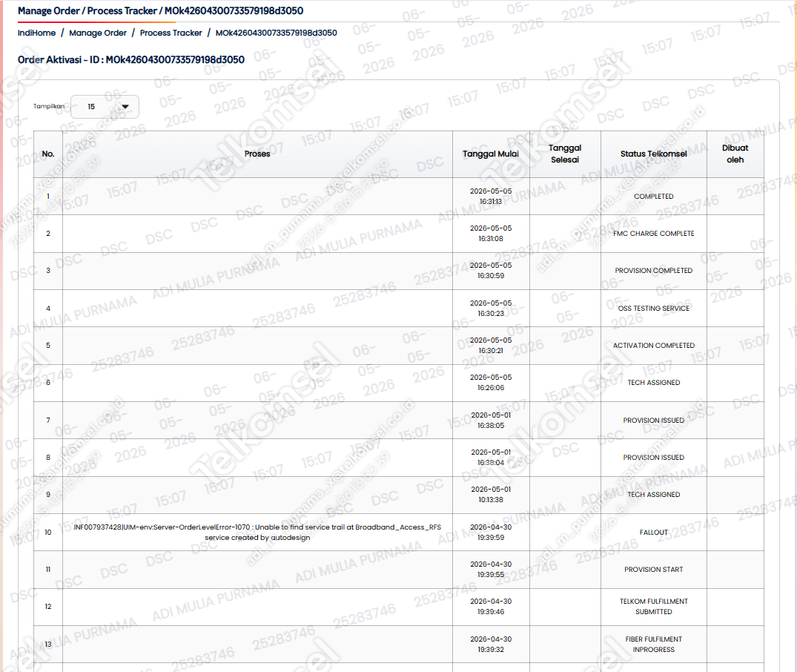Select OSS TESTING SERVICE status cell
Viewport: 797px width, 672px height.
654,309
